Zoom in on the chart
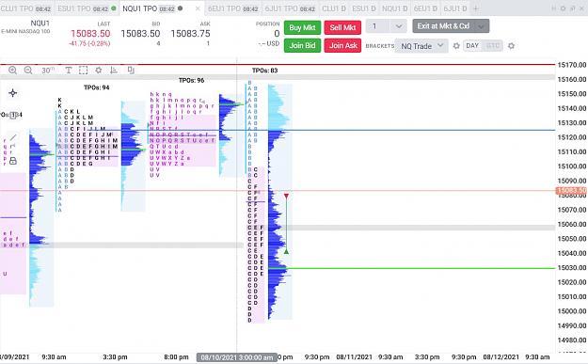The height and width of the screenshot is (364, 588). click(x=12, y=71)
